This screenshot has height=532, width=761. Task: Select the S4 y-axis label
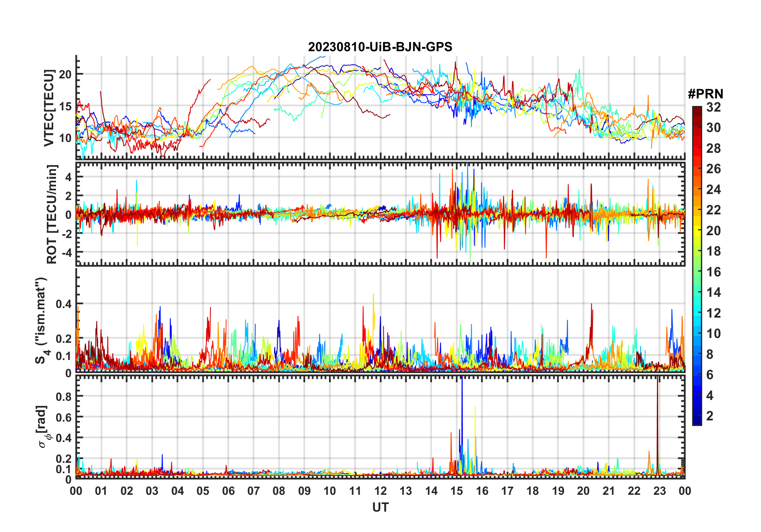tap(42, 320)
